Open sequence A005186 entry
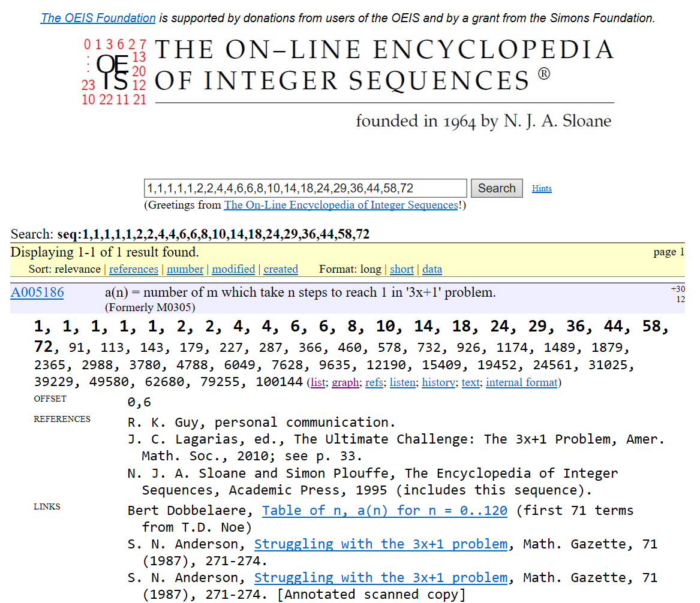The height and width of the screenshot is (603, 700). pos(37,292)
